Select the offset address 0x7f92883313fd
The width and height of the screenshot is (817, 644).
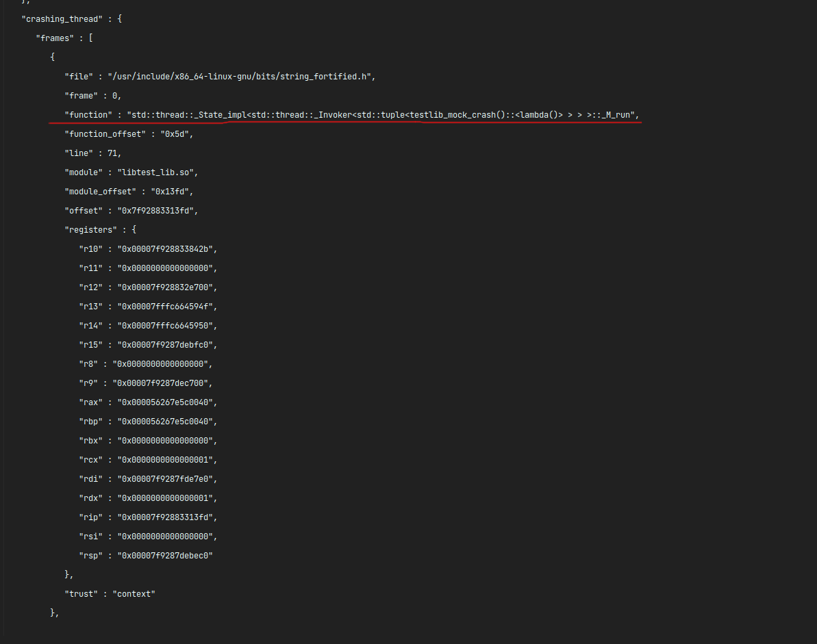click(158, 210)
